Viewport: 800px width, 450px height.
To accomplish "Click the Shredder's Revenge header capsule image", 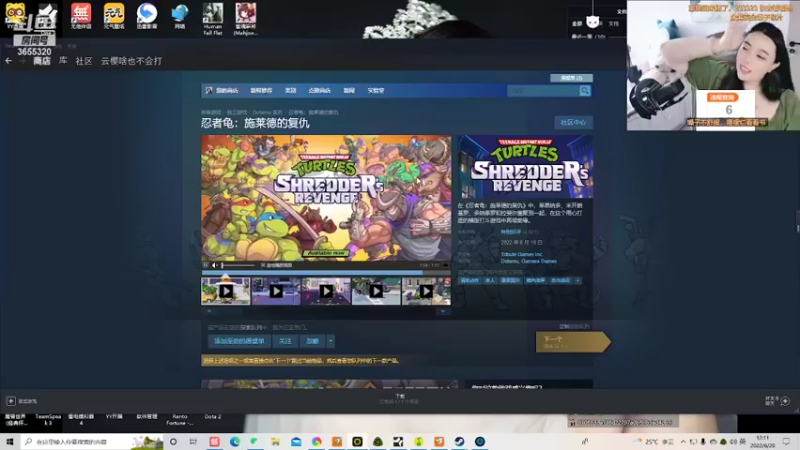I will click(526, 167).
